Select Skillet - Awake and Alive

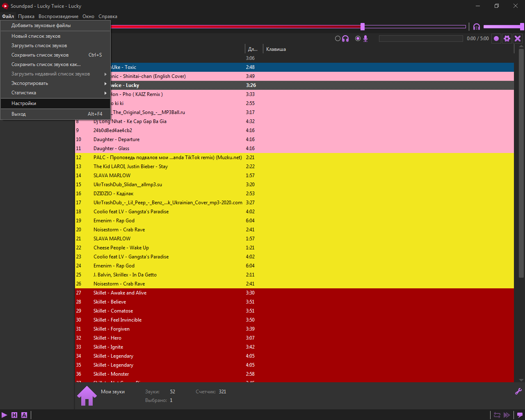(x=294, y=293)
